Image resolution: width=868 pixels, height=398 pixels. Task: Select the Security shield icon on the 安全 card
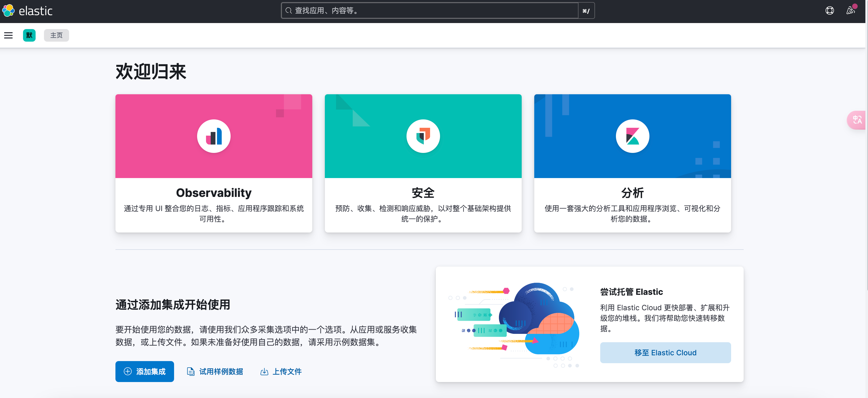click(x=423, y=136)
